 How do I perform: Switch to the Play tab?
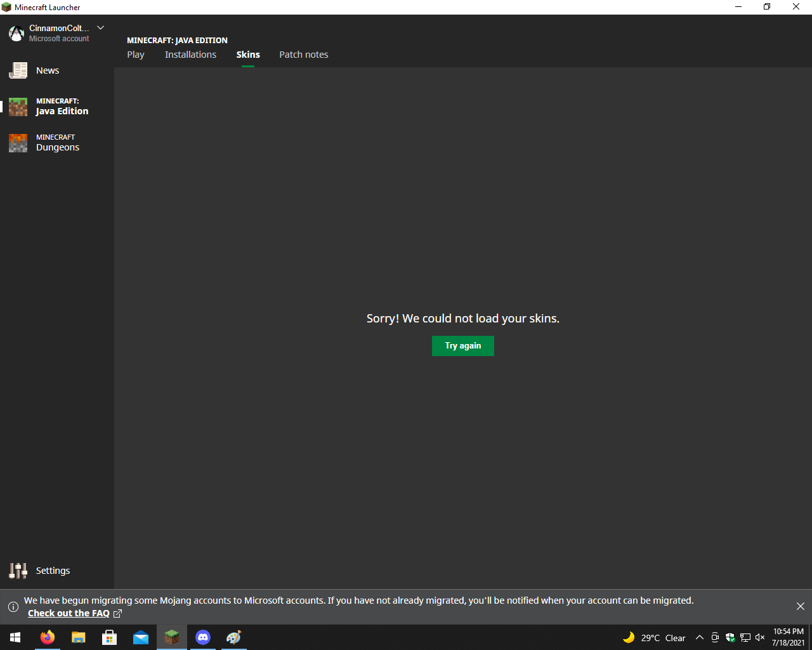(136, 55)
